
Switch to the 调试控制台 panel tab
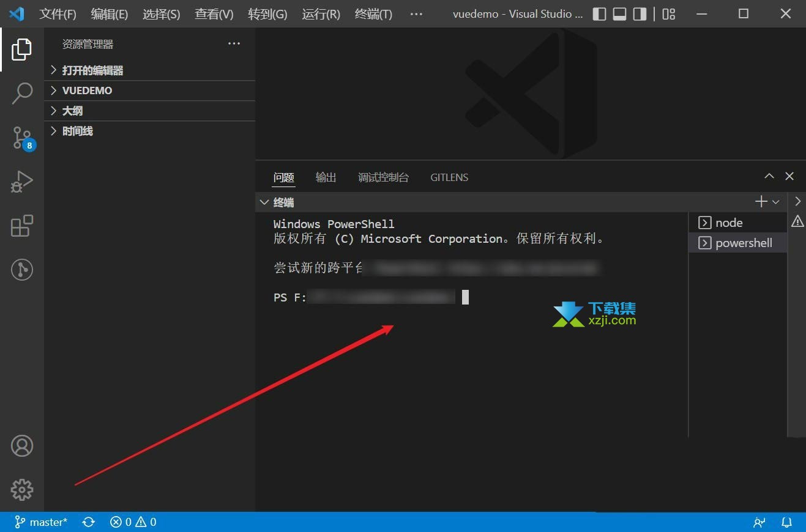pos(383,177)
